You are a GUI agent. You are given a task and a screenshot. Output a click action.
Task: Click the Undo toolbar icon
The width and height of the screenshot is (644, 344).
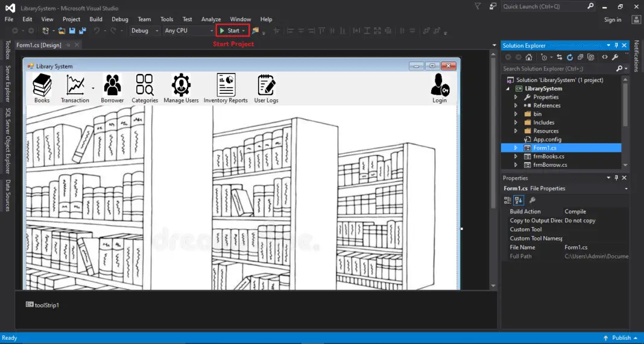(x=96, y=31)
